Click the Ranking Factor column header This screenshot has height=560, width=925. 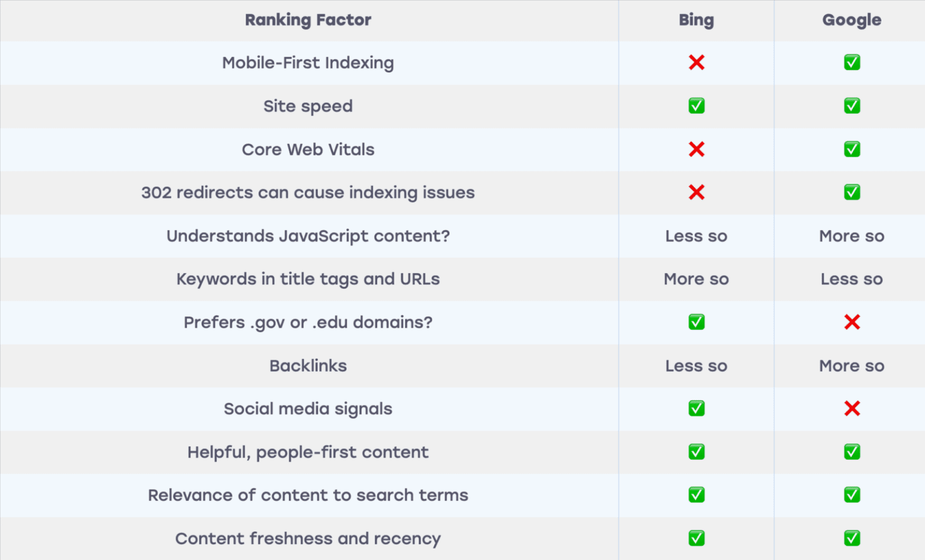click(308, 20)
